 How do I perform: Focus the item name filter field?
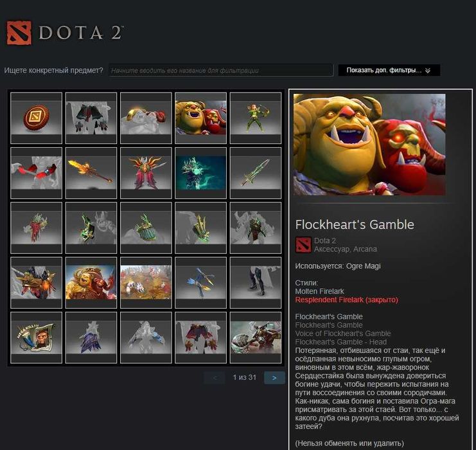(x=221, y=71)
